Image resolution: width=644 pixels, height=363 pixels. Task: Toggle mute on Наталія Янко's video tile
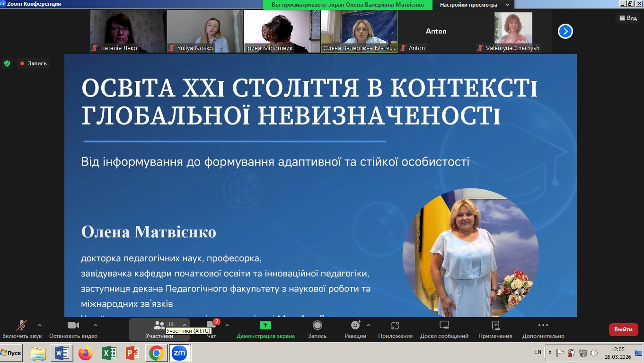[x=94, y=48]
